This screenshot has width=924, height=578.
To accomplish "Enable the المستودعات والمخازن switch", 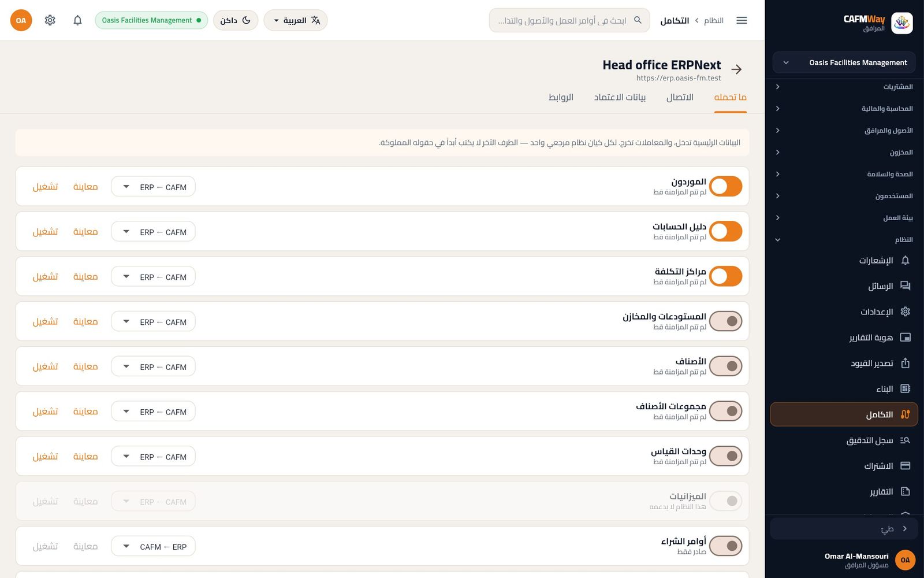I will pos(725,321).
